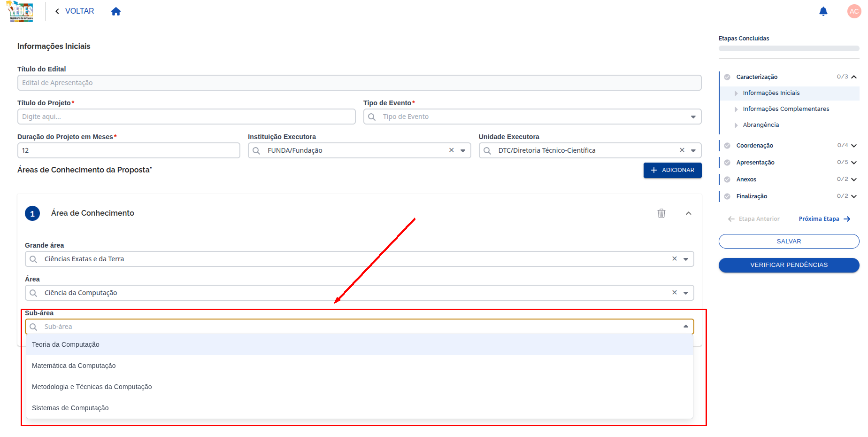Viewport: 868px width, 437px height.
Task: Go back using VOLTAR link
Action: point(75,11)
